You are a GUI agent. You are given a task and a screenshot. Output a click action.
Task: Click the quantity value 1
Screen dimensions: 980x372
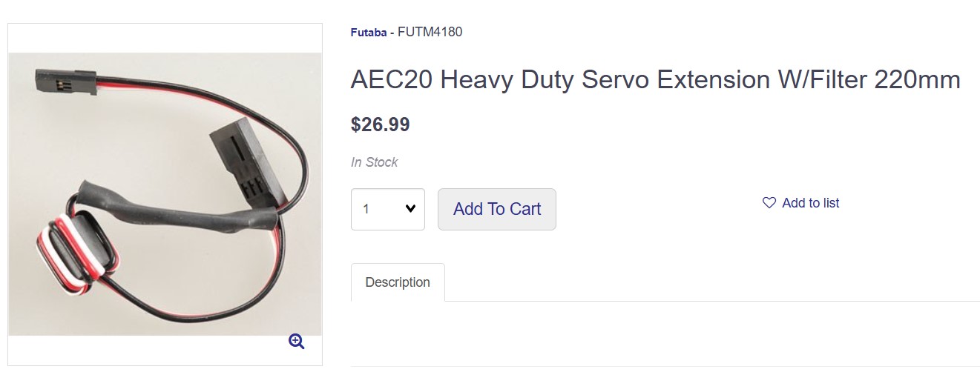tap(366, 209)
